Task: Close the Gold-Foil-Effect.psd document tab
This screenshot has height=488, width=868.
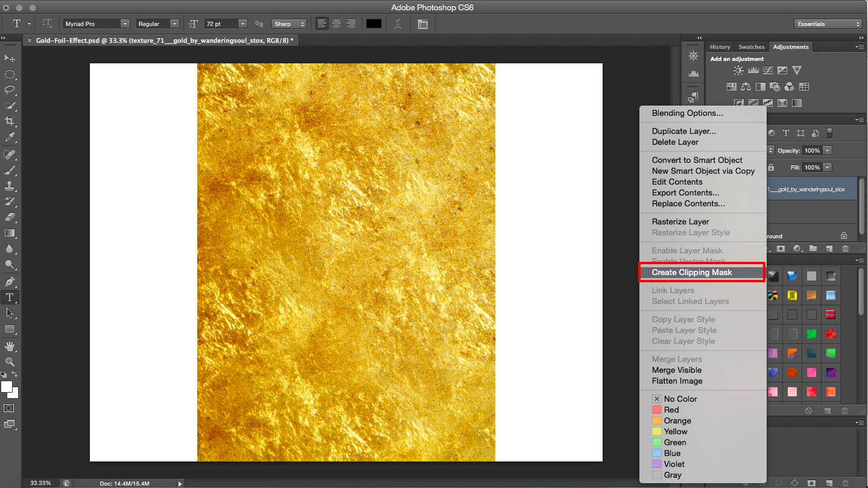Action: (x=30, y=40)
